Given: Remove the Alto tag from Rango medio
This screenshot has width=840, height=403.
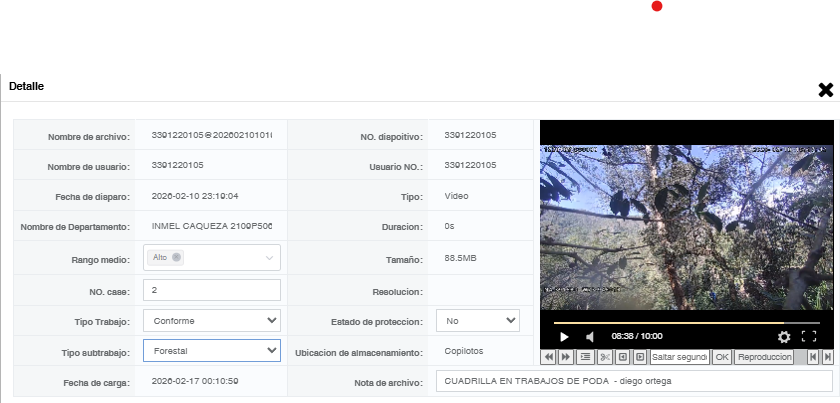Looking at the screenshot, I should point(176,257).
